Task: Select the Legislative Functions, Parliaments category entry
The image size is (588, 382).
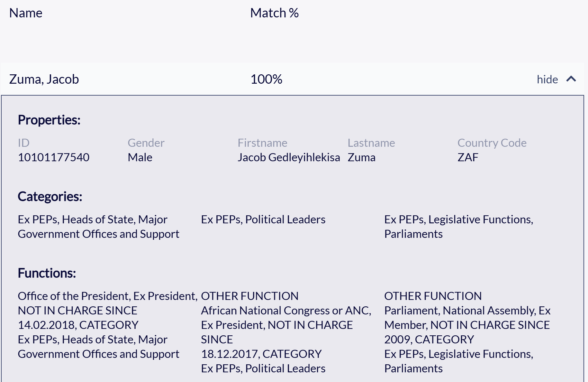Action: pos(459,227)
